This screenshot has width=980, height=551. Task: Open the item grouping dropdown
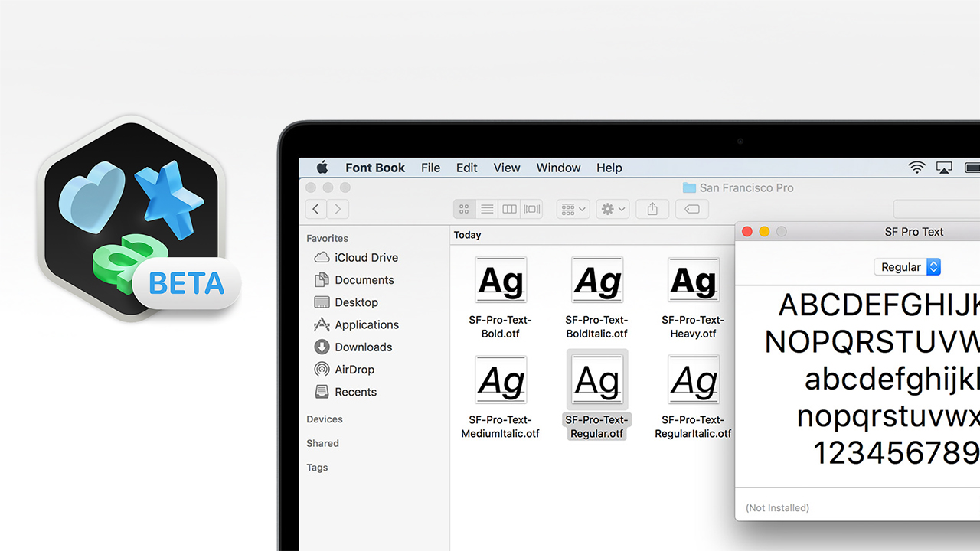[x=573, y=209]
